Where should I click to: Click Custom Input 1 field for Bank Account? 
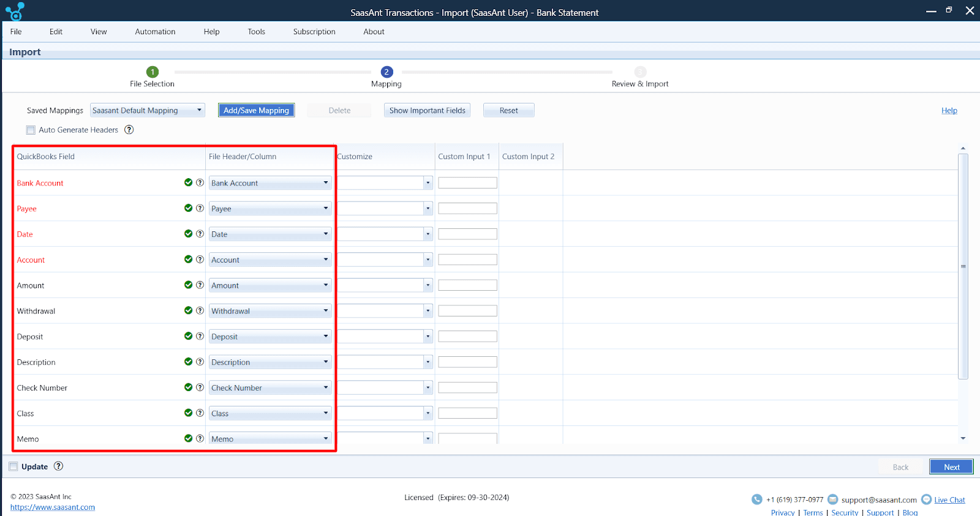(467, 183)
